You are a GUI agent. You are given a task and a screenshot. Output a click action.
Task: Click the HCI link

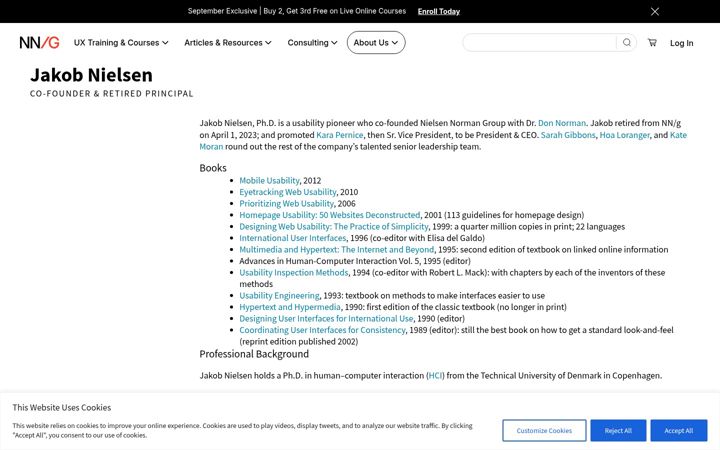435,376
